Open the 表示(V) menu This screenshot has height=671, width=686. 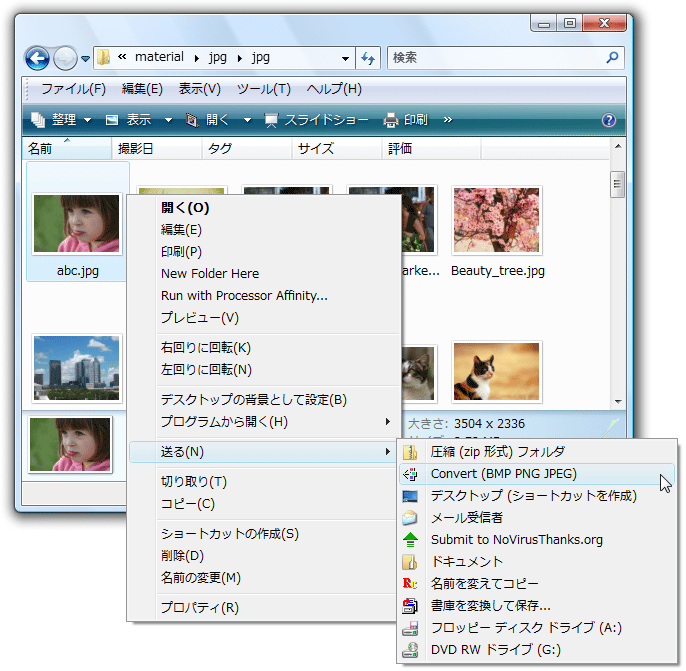coord(200,89)
